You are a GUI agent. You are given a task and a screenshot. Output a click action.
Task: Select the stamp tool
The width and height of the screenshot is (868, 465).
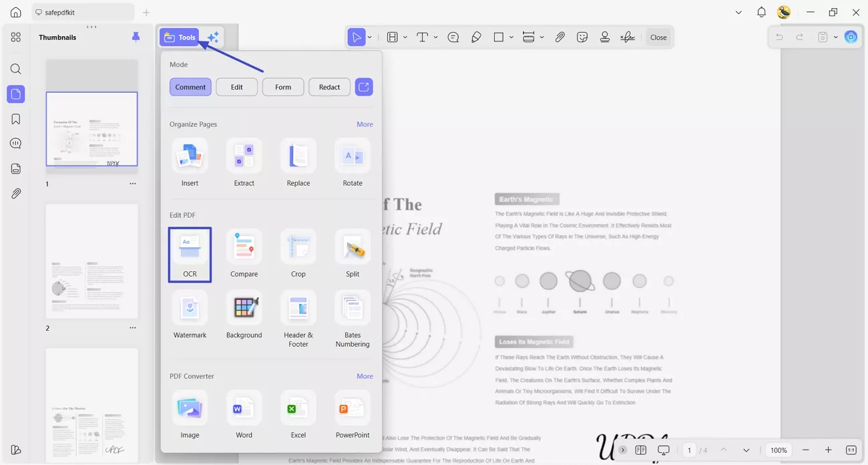[605, 37]
